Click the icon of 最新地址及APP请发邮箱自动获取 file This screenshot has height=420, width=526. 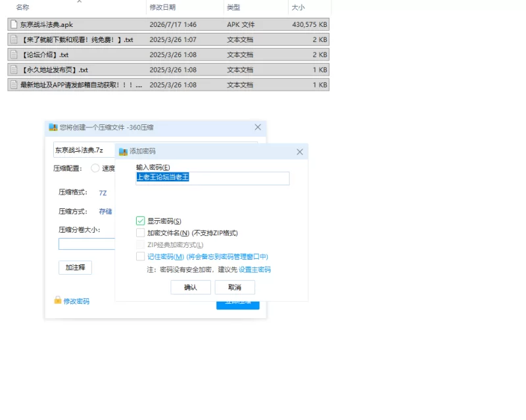14,85
